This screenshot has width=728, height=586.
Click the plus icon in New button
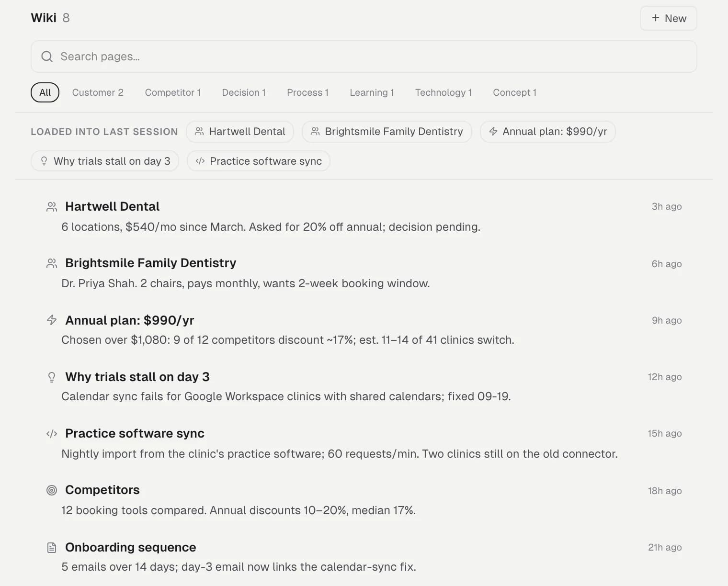(656, 18)
